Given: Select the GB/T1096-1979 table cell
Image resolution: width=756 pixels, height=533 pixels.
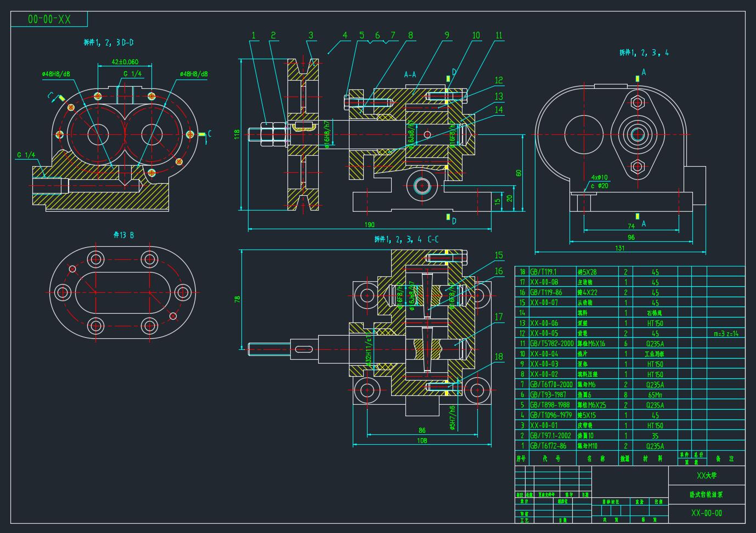Looking at the screenshot, I should pyautogui.click(x=551, y=415).
